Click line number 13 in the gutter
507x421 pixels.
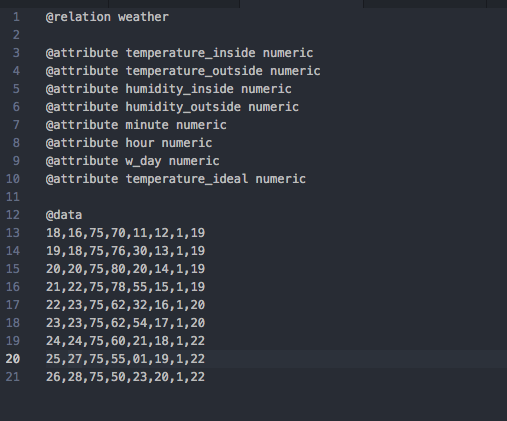tap(13, 233)
